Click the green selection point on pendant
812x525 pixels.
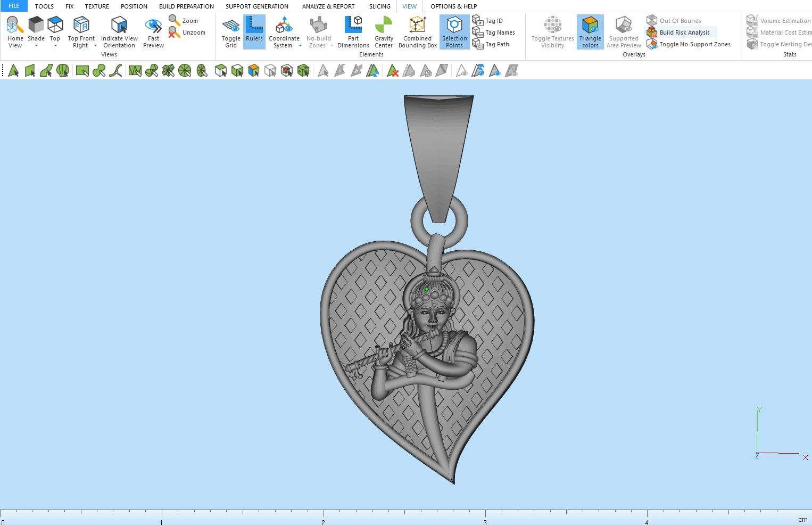point(427,290)
